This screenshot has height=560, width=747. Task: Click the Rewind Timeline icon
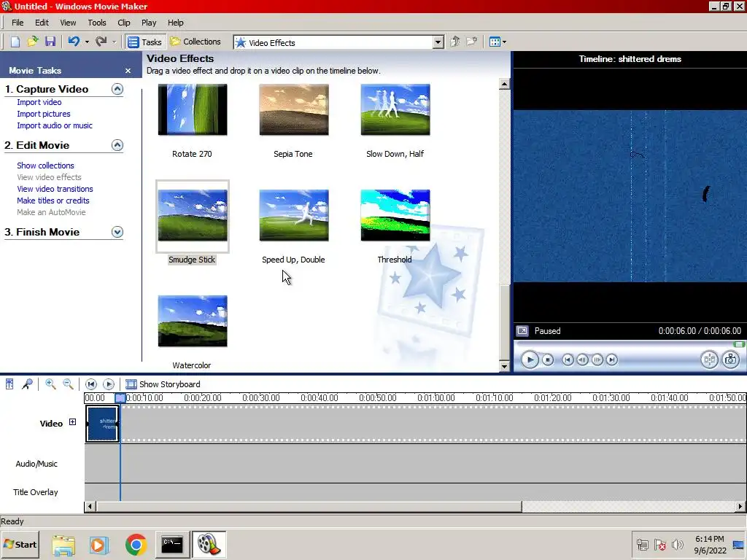91,384
